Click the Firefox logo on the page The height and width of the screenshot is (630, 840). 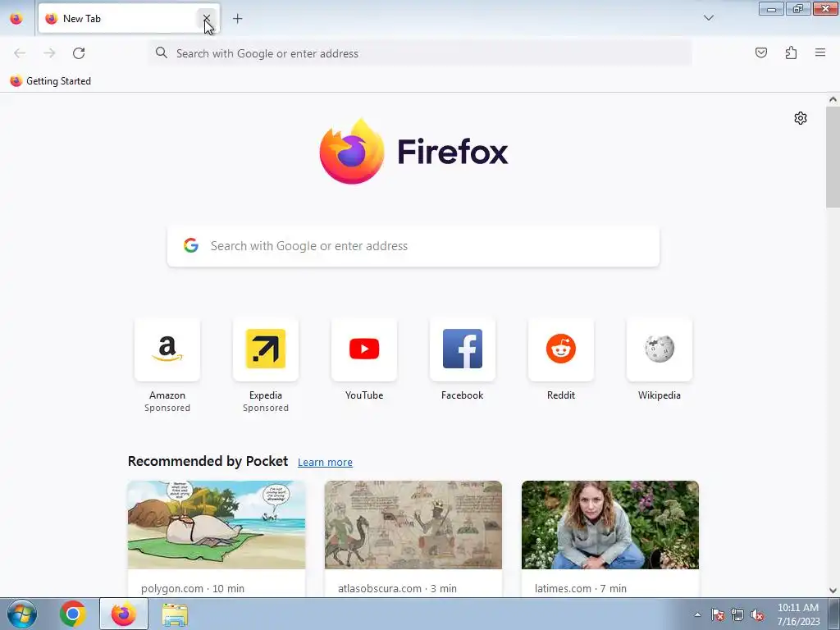tap(413, 152)
